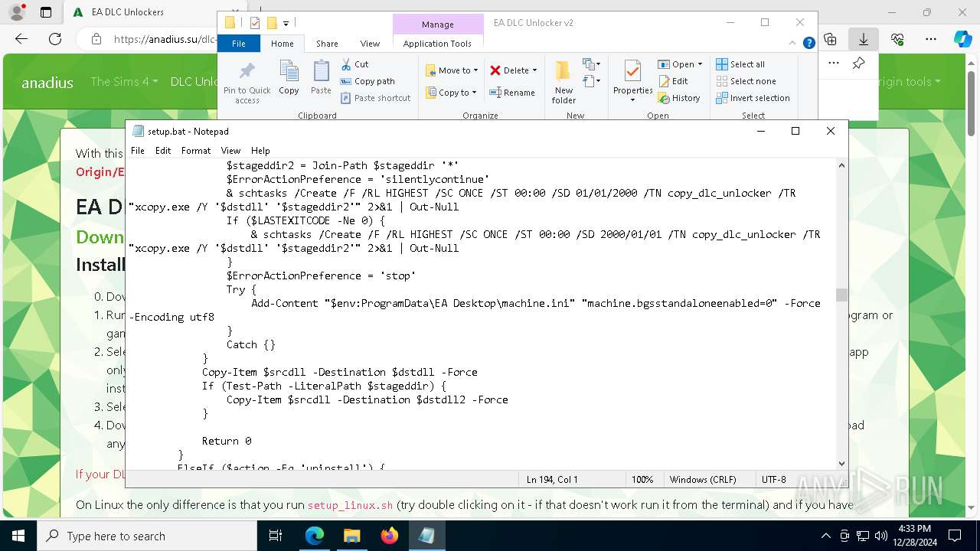Viewport: 980px width, 551px height.
Task: Select the Application Tools tab
Action: [x=437, y=44]
